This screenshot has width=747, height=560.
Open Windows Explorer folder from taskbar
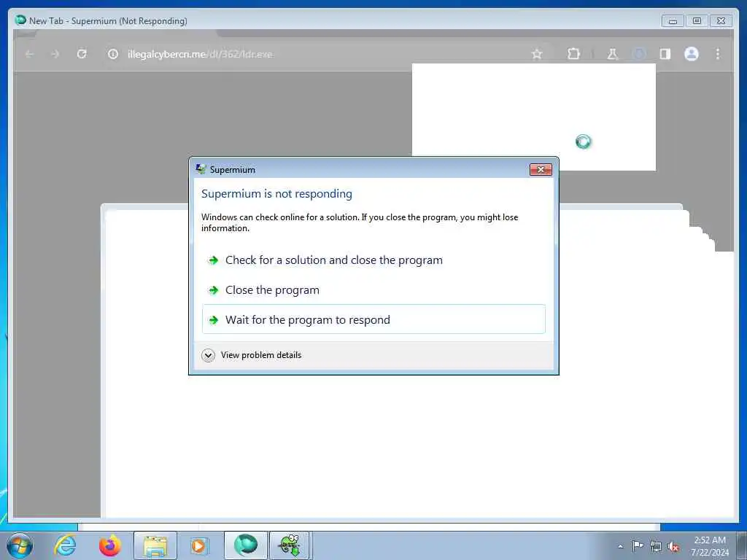tap(155, 545)
